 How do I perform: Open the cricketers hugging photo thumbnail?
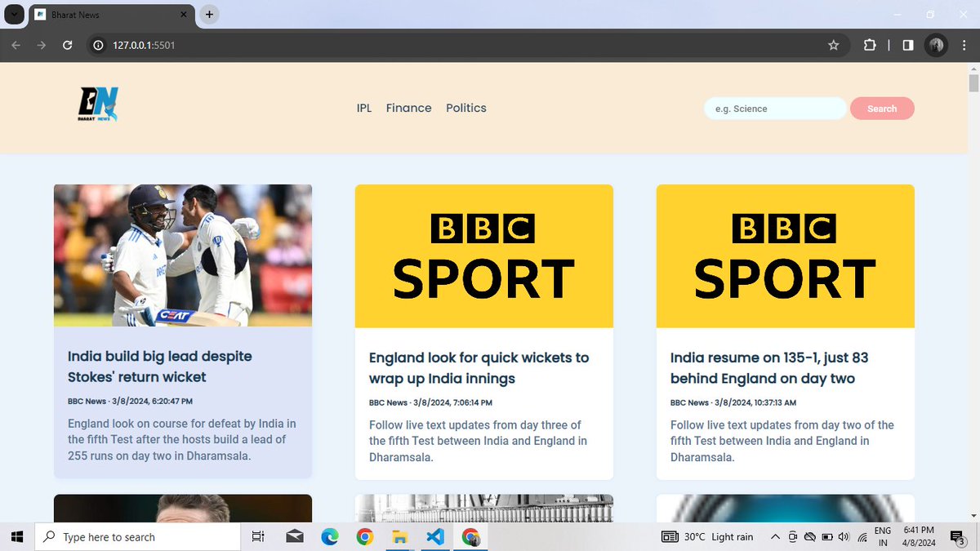183,256
